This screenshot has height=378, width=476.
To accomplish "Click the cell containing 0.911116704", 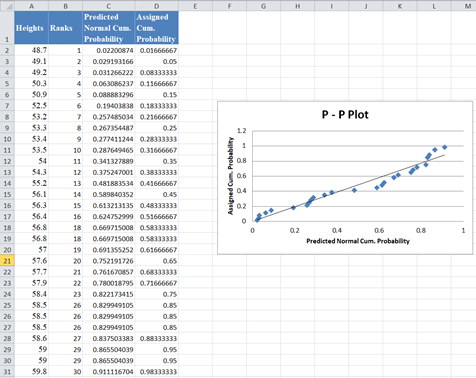I will click(x=109, y=372).
